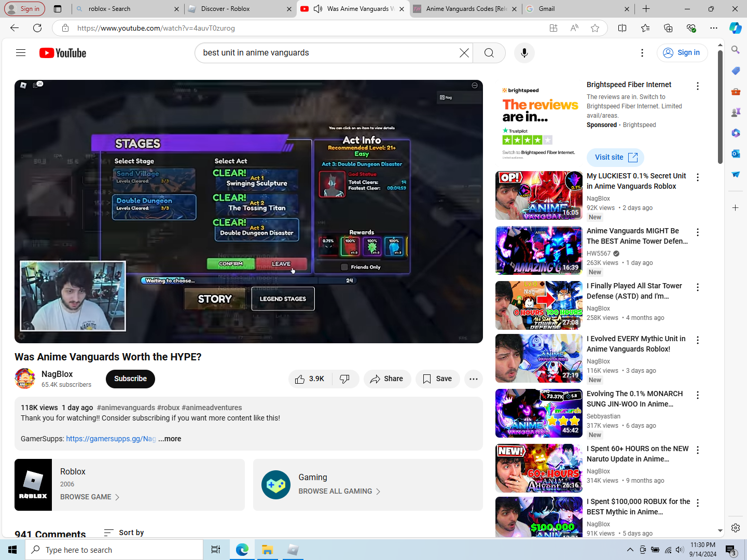Click the search magnifier button

489,53
